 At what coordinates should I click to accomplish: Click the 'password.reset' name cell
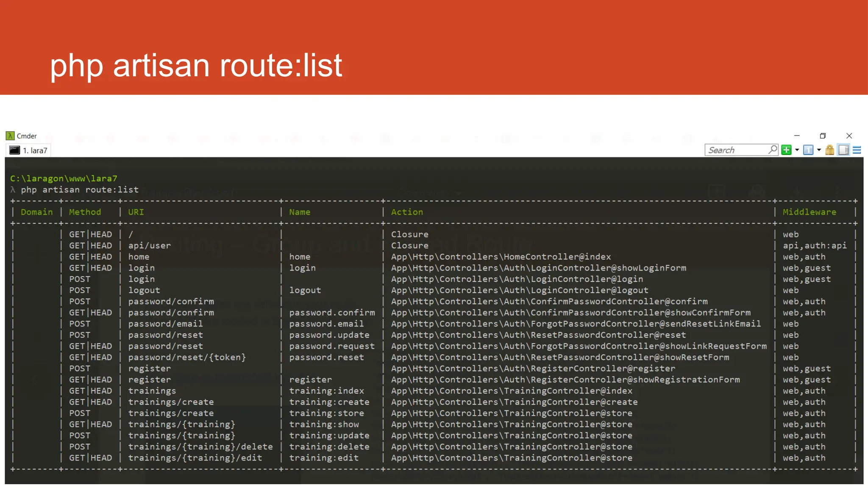(x=326, y=357)
